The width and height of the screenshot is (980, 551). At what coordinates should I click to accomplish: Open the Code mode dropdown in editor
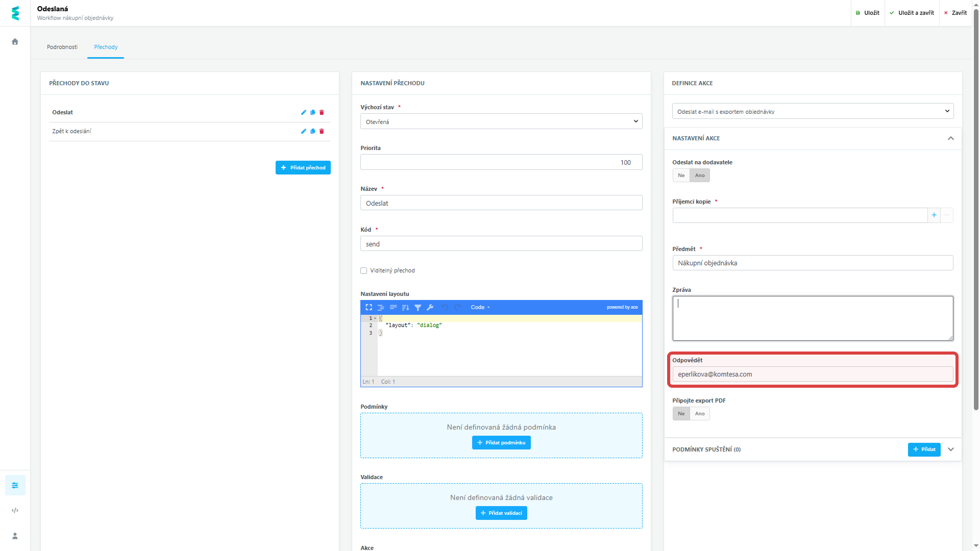[x=480, y=307]
